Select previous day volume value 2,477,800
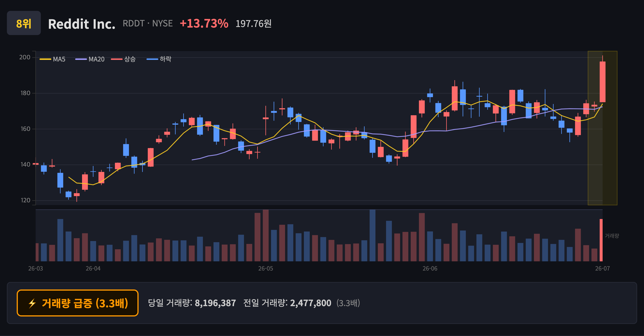Viewport: 644px width, 336px height. coord(310,303)
